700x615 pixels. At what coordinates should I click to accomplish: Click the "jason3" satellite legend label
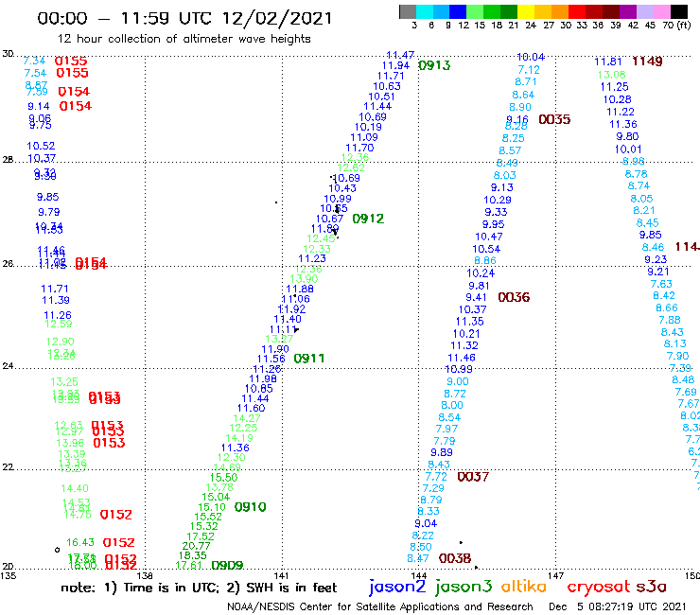coord(464,587)
